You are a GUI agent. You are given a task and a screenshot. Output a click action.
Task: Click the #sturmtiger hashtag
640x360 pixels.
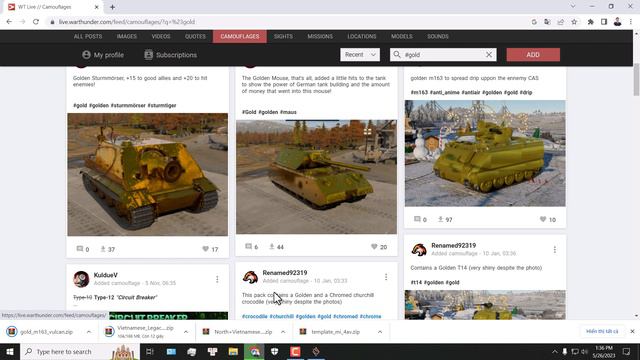click(162, 105)
